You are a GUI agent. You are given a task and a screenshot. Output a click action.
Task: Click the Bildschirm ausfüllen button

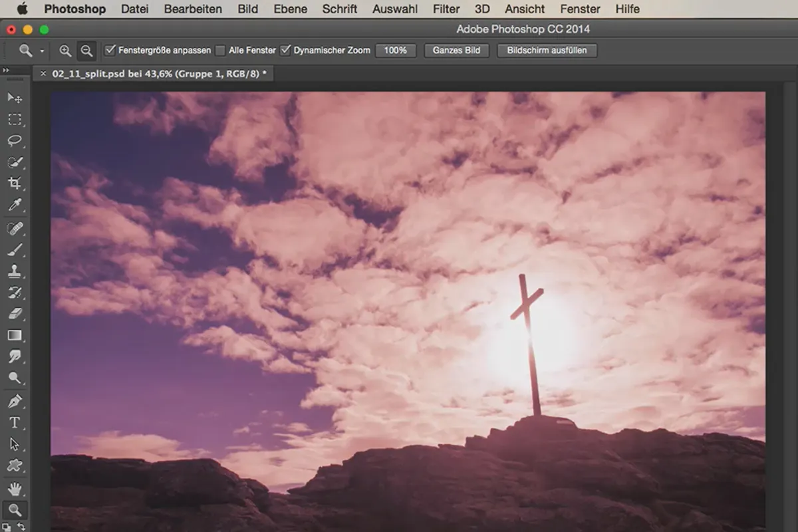tap(547, 51)
